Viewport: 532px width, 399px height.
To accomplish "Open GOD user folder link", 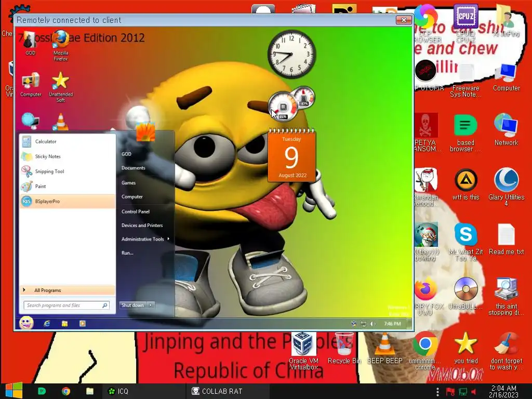I will point(127,154).
